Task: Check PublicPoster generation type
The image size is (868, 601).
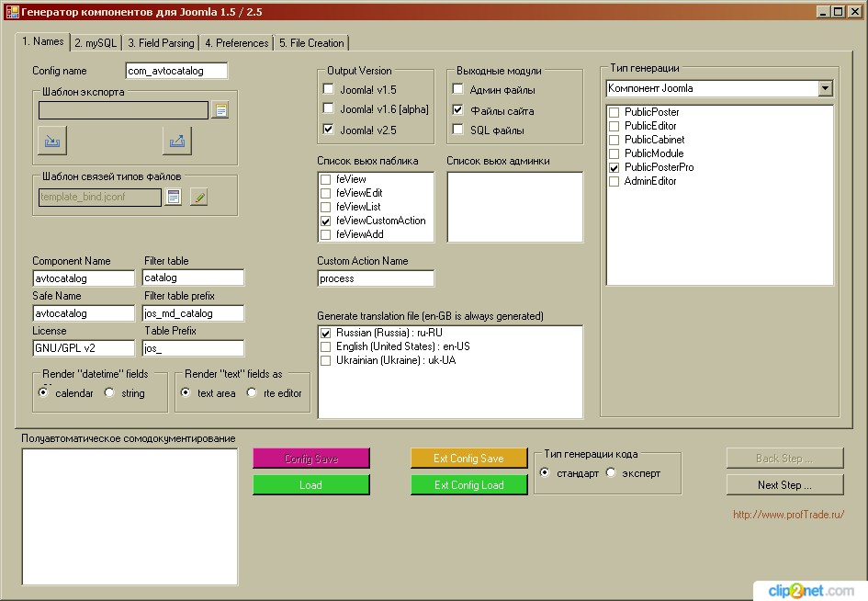Action: click(x=614, y=112)
